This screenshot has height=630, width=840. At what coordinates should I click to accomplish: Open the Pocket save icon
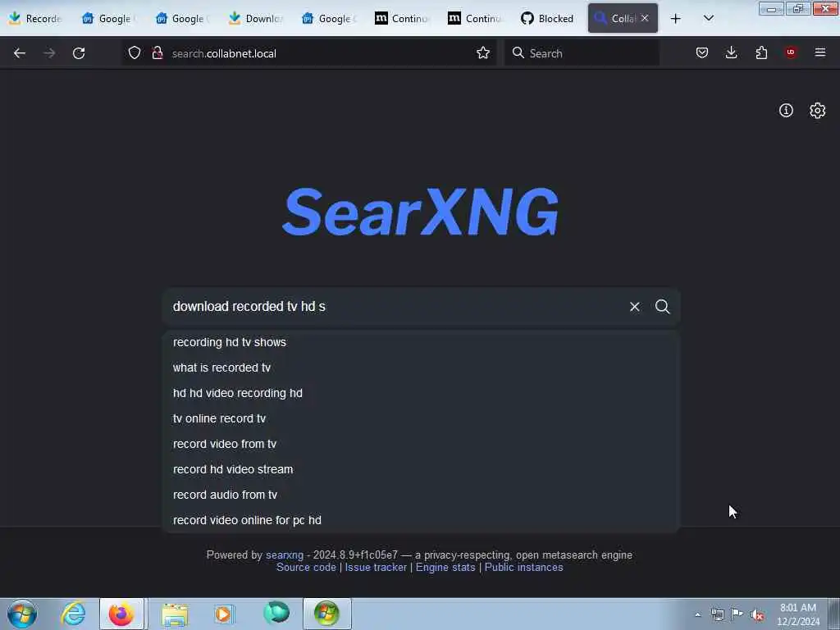coord(702,53)
